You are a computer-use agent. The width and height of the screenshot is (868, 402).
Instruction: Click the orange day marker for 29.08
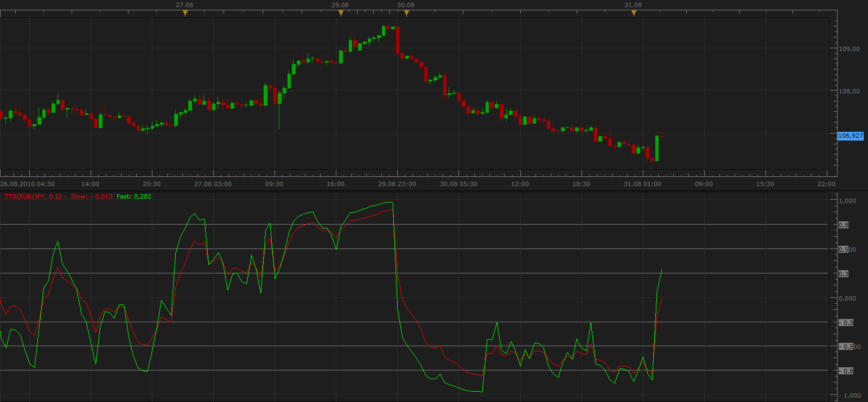(341, 13)
